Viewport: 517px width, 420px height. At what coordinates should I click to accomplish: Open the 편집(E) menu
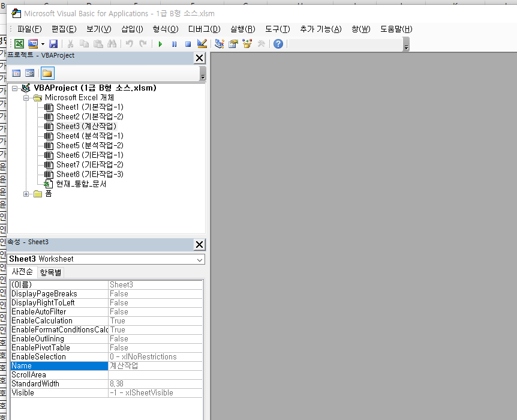[64, 29]
